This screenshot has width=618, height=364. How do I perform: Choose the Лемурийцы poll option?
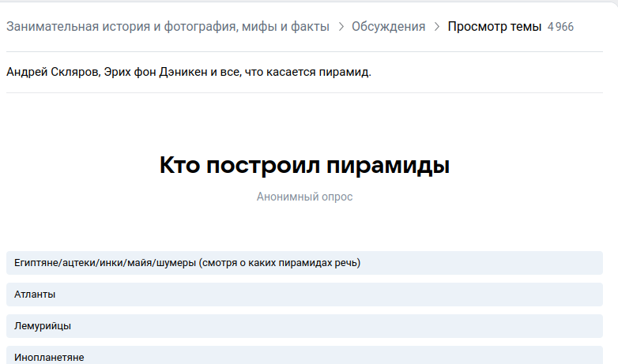(304, 326)
